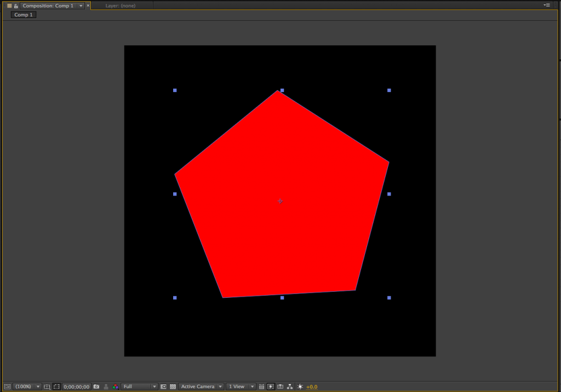Click the tan composition label color swatch
This screenshot has height=392, width=561.
tap(10, 5)
